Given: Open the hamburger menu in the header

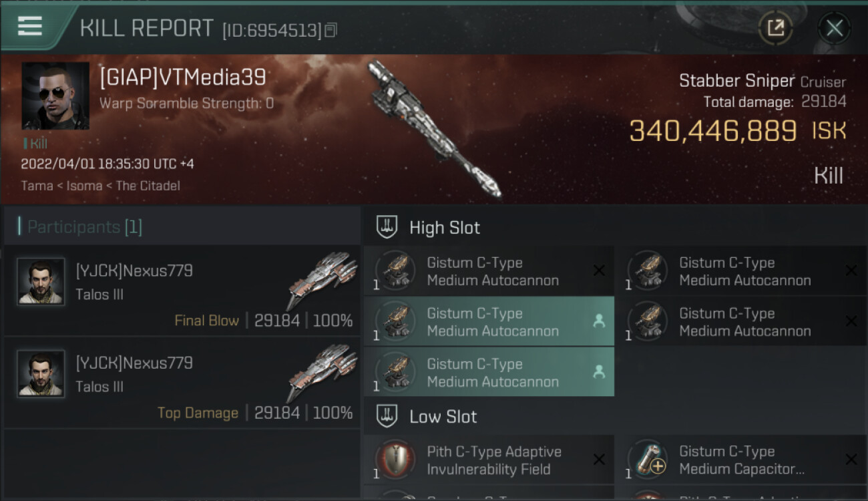Looking at the screenshot, I should pos(30,27).
